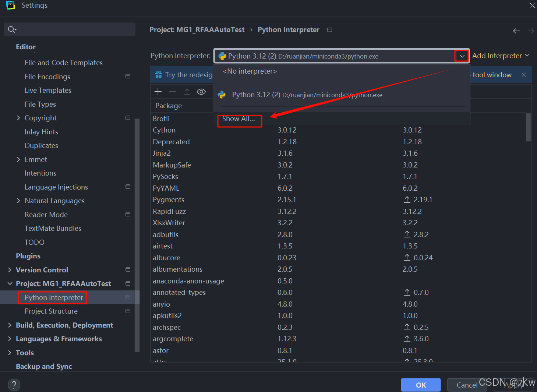Image resolution: width=537 pixels, height=392 pixels.
Task: Expand the Copyright tree node
Action: 18,118
